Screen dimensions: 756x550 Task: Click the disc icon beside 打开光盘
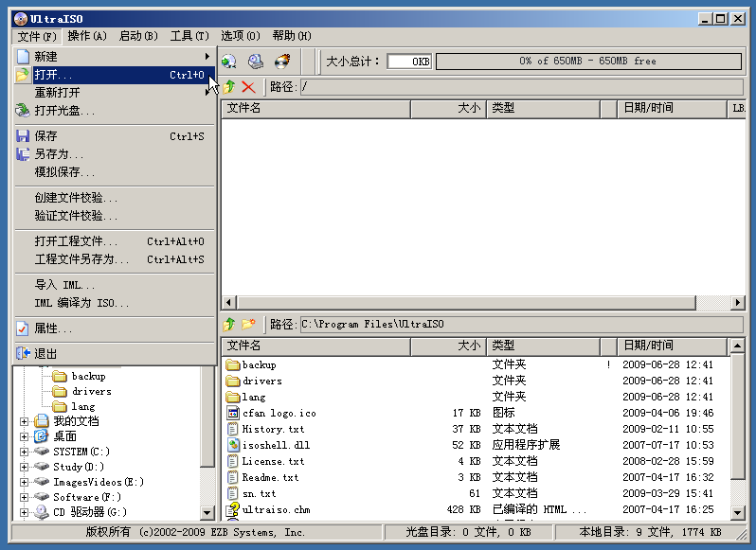23,111
